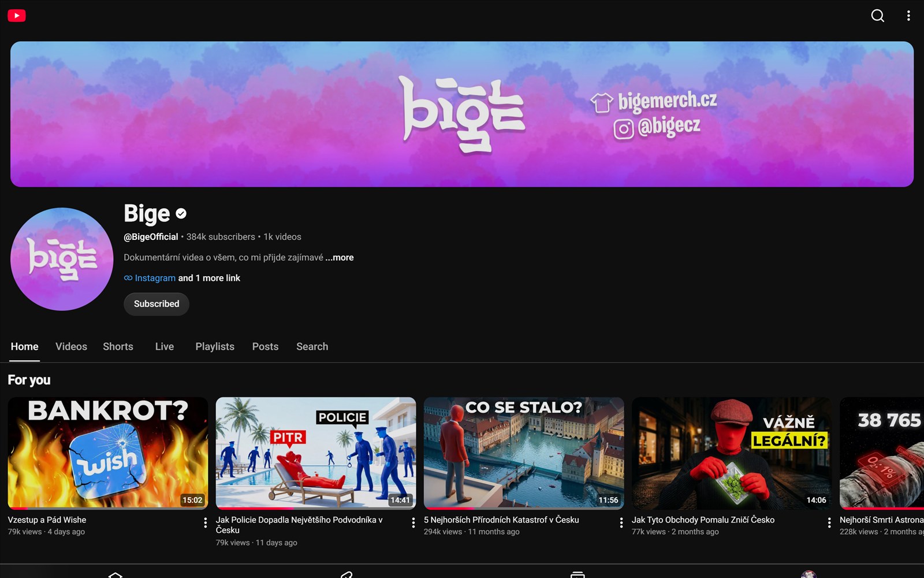The height and width of the screenshot is (578, 924).
Task: Play the BANKROT? Wish video thumbnail
Action: pos(108,453)
